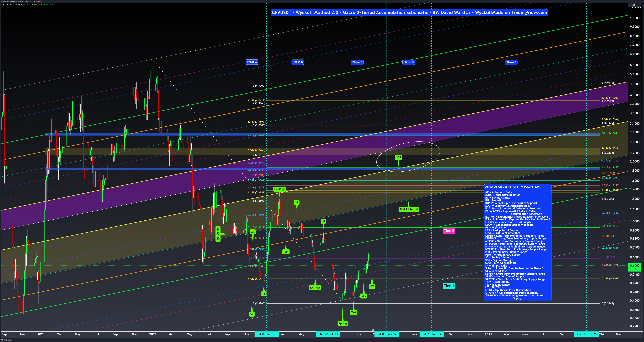Click the 0.2980 price axis label

635,326
